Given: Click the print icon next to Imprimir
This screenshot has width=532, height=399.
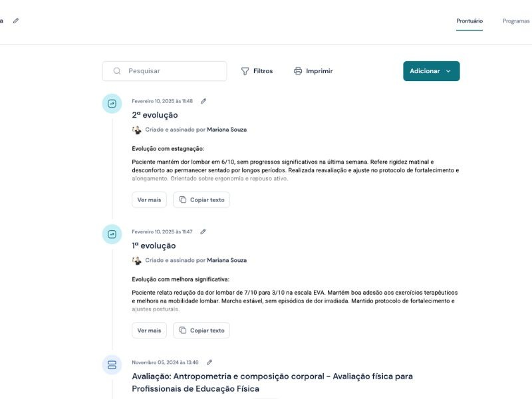Looking at the screenshot, I should pos(297,70).
